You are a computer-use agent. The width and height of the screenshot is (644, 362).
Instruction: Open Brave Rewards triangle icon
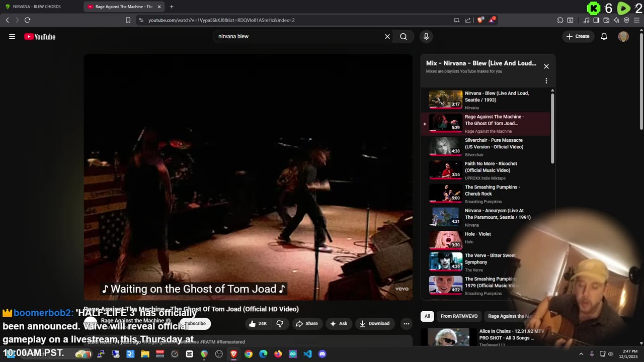492,20
